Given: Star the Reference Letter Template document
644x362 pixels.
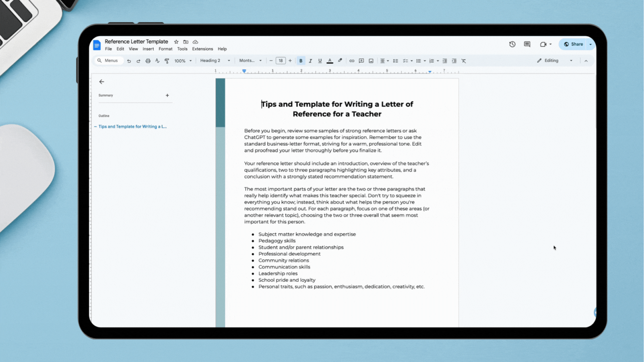Looking at the screenshot, I should 176,42.
